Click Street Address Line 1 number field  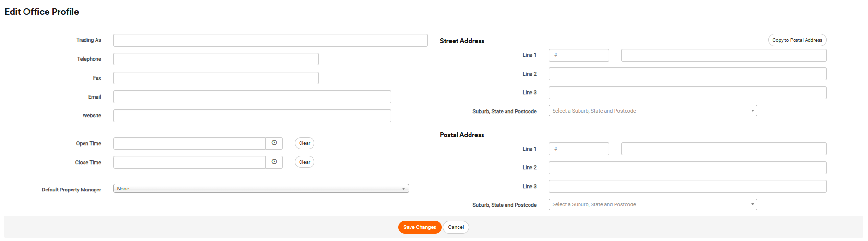tap(579, 55)
